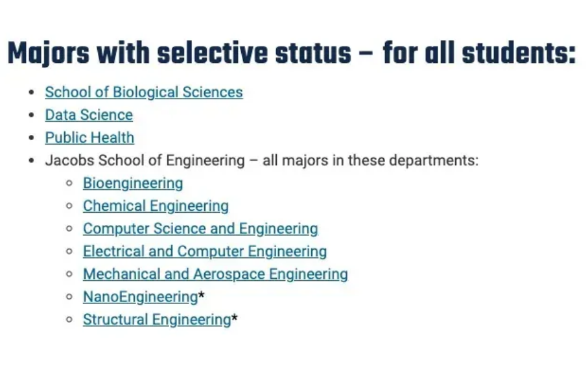This screenshot has height=367, width=588.
Task: Click the asterisk after Structural Engineering
Action: tap(235, 318)
